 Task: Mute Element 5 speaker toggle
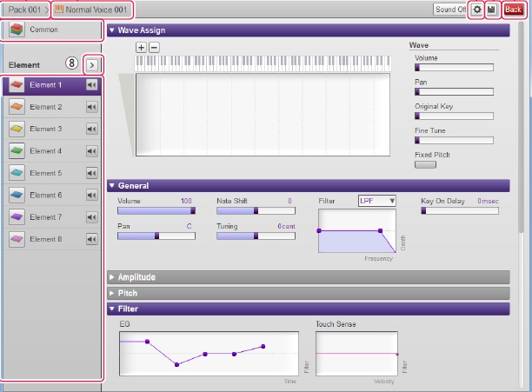(x=91, y=173)
